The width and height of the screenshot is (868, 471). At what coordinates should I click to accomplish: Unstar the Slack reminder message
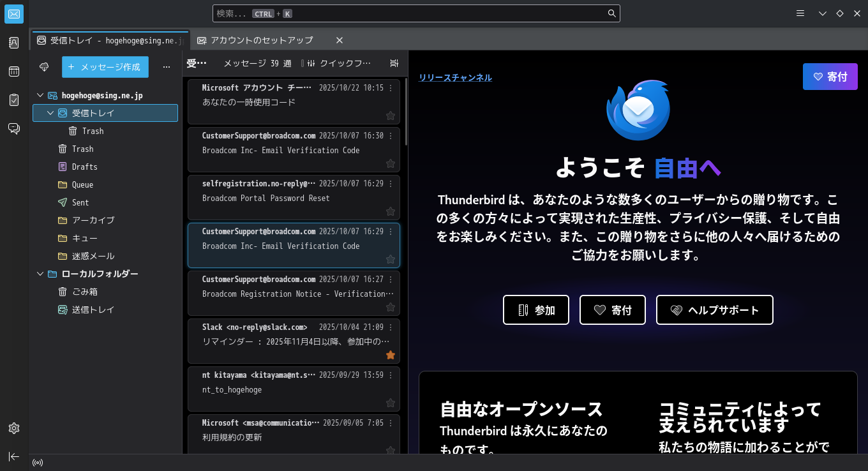391,355
